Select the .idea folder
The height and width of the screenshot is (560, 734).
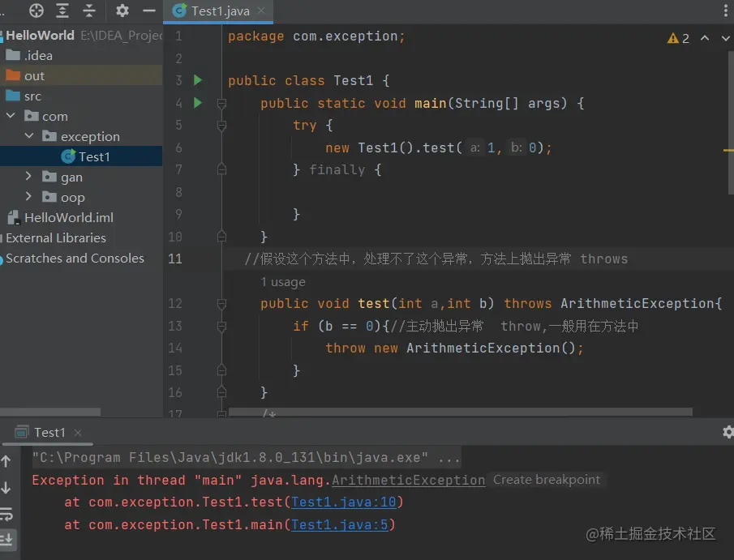[x=81, y=55]
